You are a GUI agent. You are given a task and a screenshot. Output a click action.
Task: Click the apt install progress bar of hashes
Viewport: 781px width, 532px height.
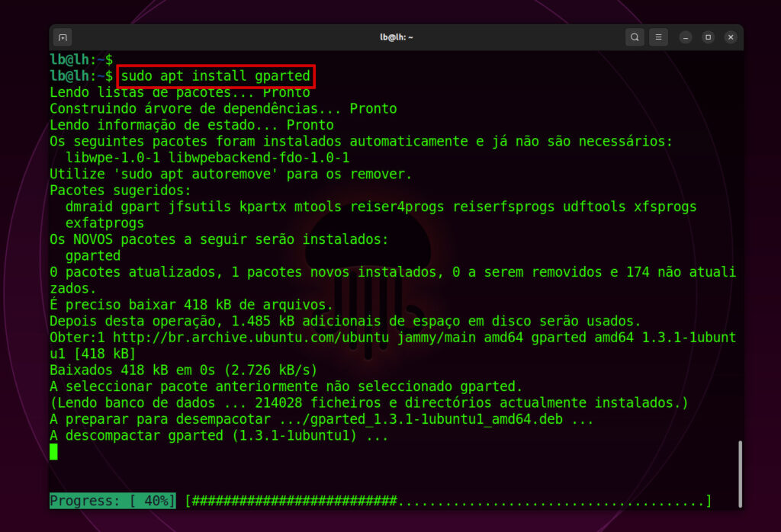click(x=448, y=501)
